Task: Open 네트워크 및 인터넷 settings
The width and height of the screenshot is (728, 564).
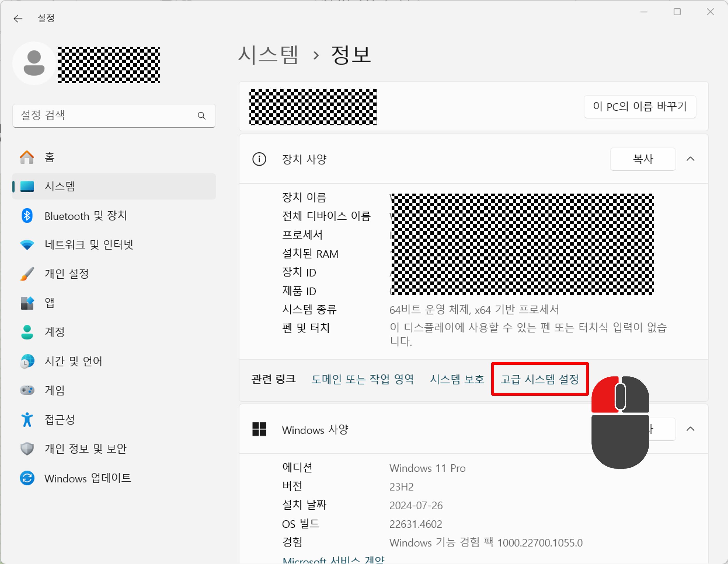Action: (x=114, y=245)
